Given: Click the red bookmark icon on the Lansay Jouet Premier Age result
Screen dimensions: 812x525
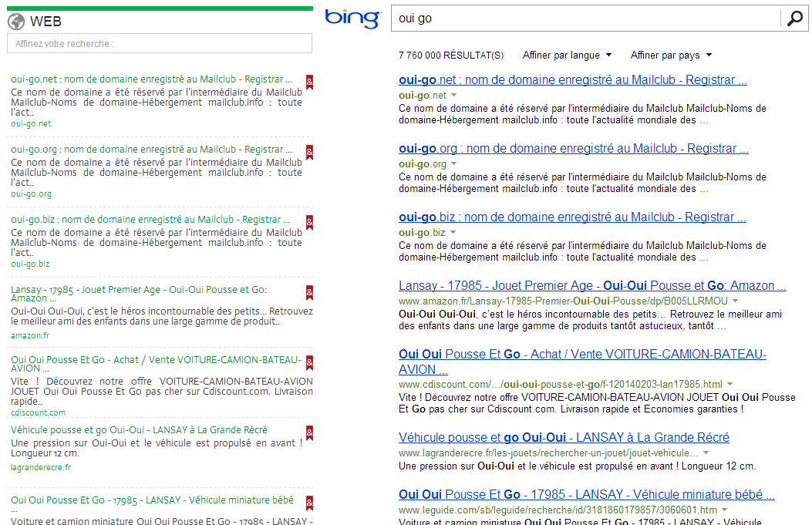Looking at the screenshot, I should pyautogui.click(x=310, y=293).
